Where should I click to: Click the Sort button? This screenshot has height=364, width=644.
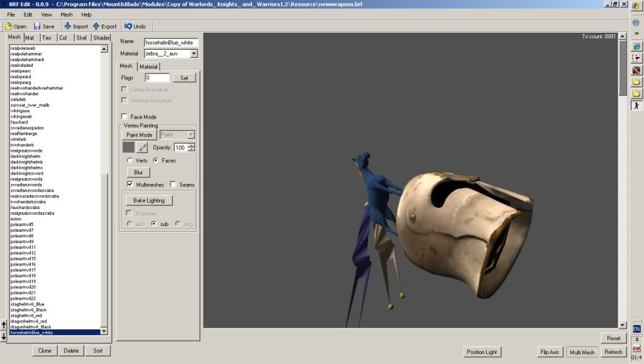97,350
